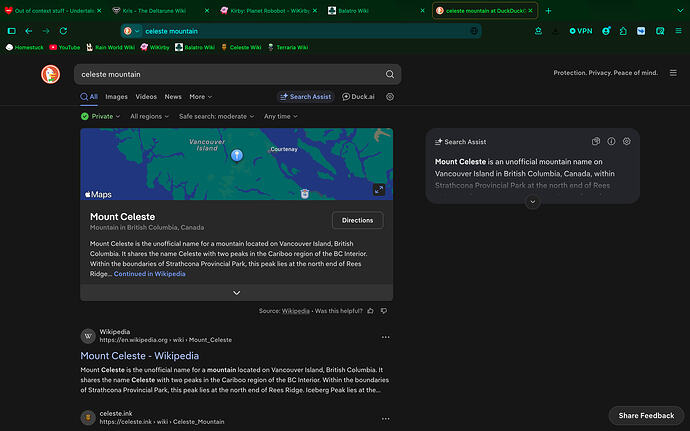Open the Rain World Wiki bookmark
The width and height of the screenshot is (690, 431).
coord(110,48)
